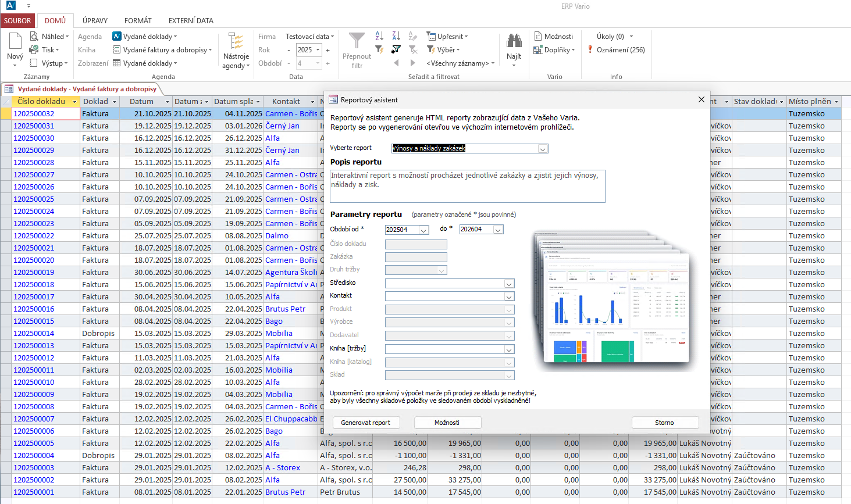Click the Tisk printer icon

(x=35, y=50)
